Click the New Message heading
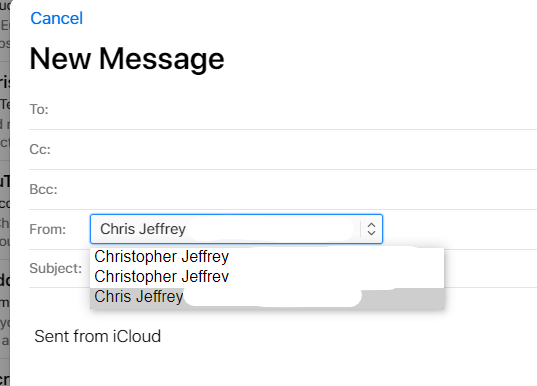Viewport: 537px width, 386px height. [x=127, y=59]
